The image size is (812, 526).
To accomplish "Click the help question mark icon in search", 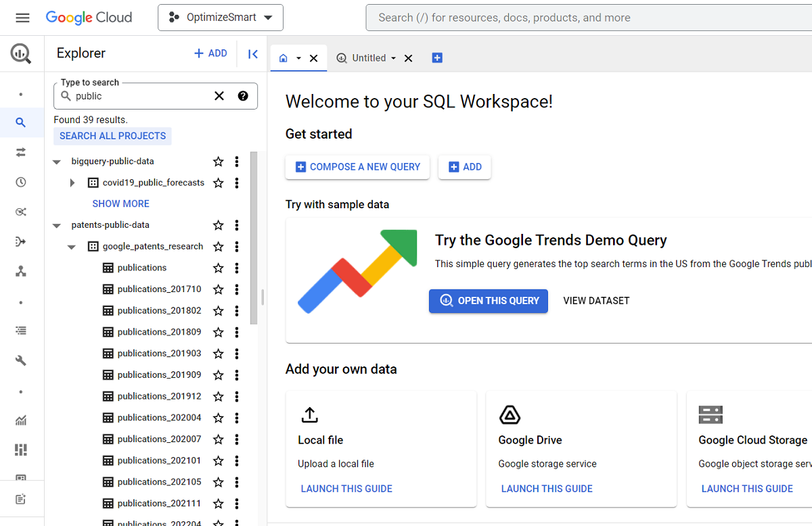I will pos(243,96).
